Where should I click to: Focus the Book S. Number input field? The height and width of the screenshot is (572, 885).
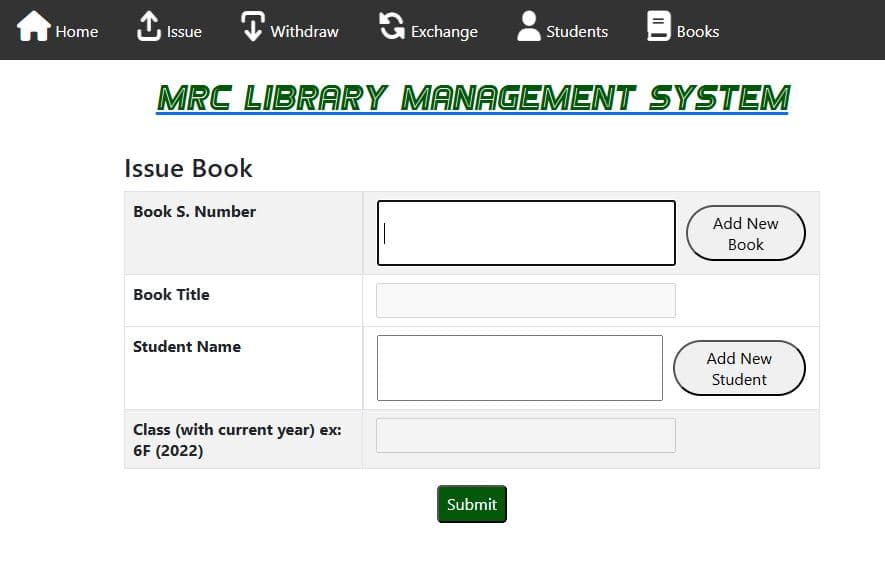pos(526,233)
